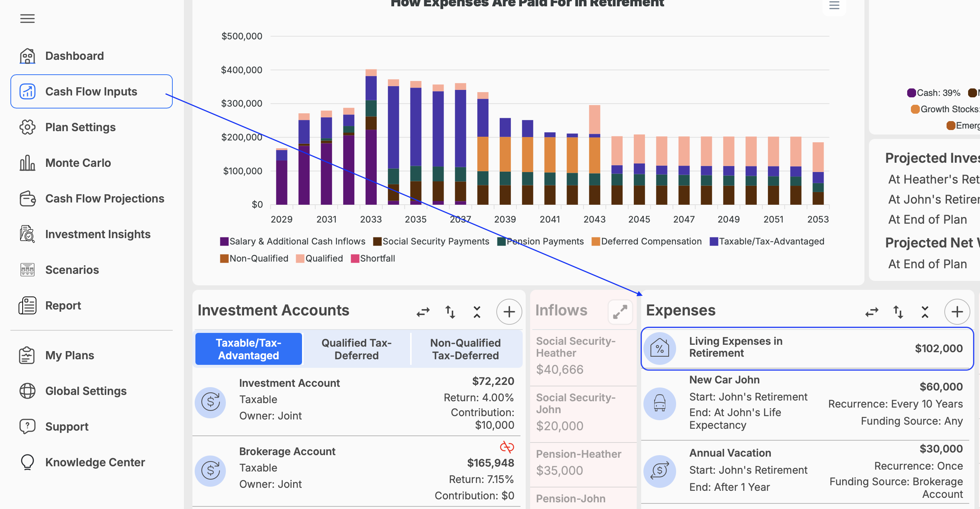980x509 pixels.
Task: Swap Expenses panel position
Action: coord(872,312)
